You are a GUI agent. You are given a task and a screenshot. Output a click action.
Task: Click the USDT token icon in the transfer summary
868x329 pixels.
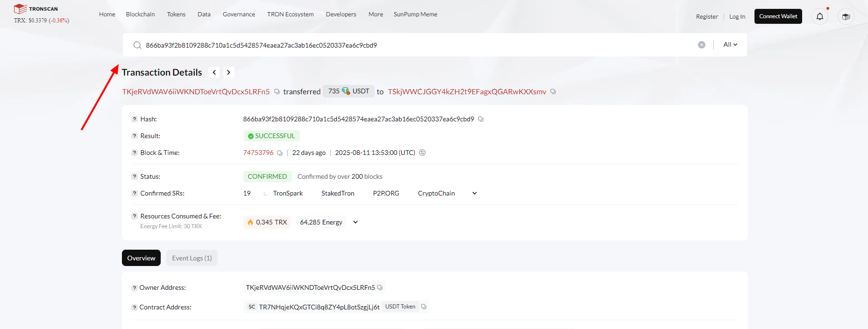coord(346,91)
